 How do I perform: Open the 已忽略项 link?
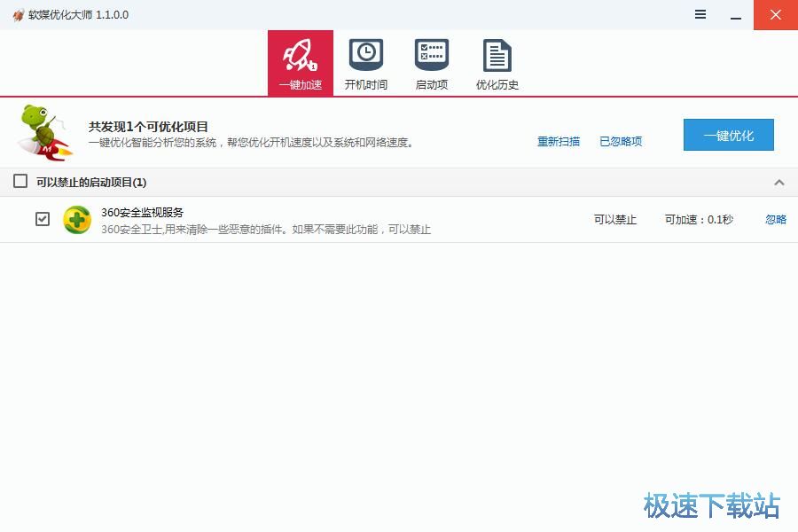pos(621,142)
